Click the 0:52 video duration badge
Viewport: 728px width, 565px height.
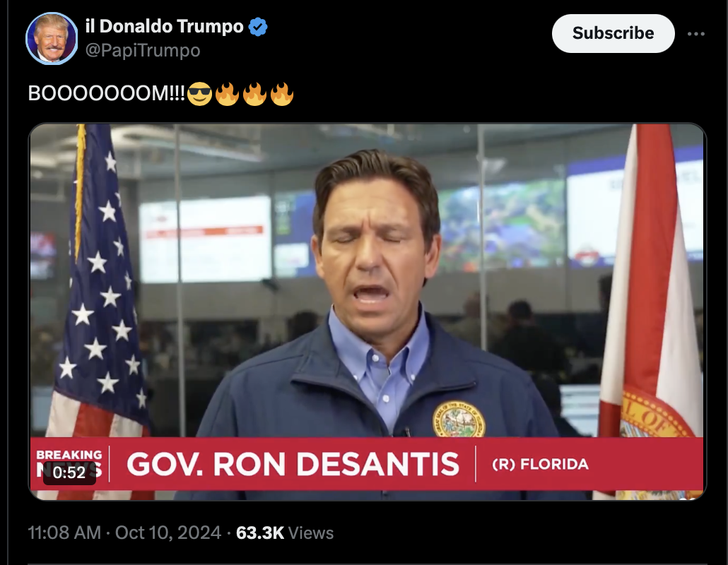click(x=69, y=472)
